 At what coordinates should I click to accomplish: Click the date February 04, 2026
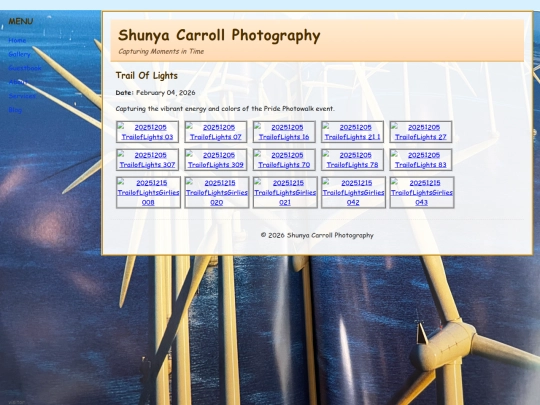[166, 93]
